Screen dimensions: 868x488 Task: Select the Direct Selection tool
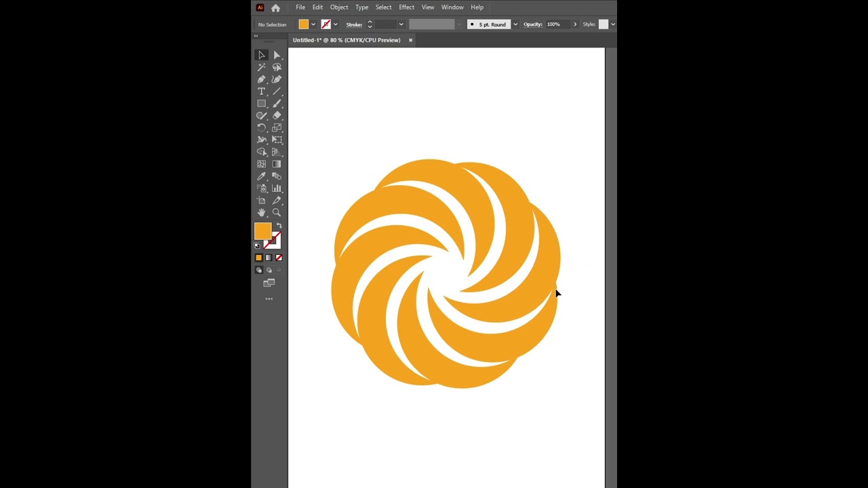tap(277, 55)
